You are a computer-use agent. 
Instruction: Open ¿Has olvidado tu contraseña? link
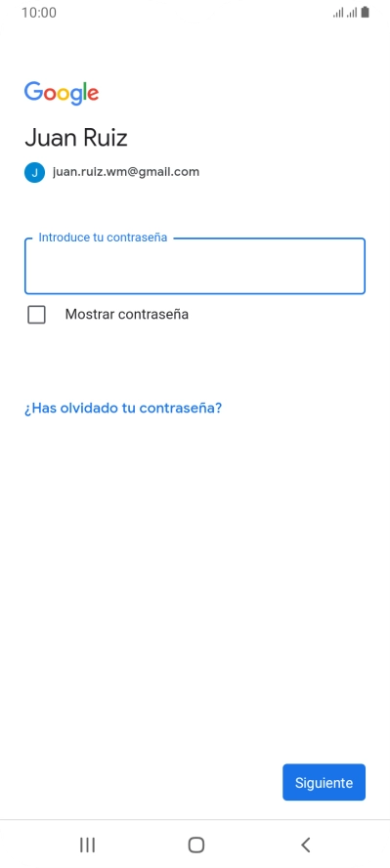[x=123, y=409]
